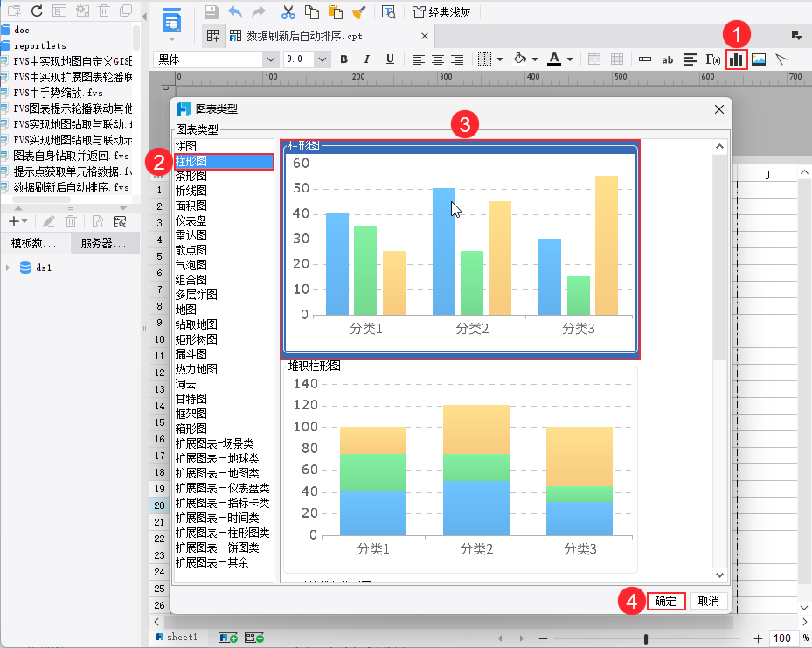Select the sheet1 tab
Screen dimensions: 812x648
point(177,638)
